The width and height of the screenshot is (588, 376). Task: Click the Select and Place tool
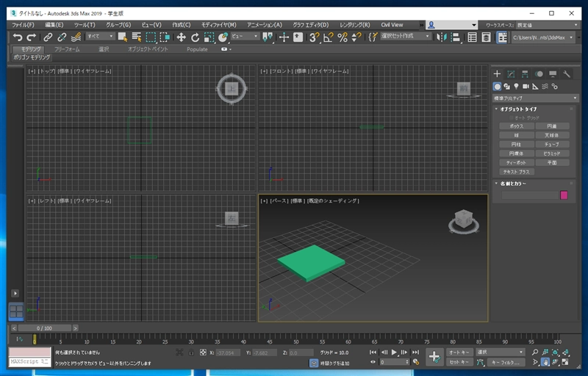223,37
